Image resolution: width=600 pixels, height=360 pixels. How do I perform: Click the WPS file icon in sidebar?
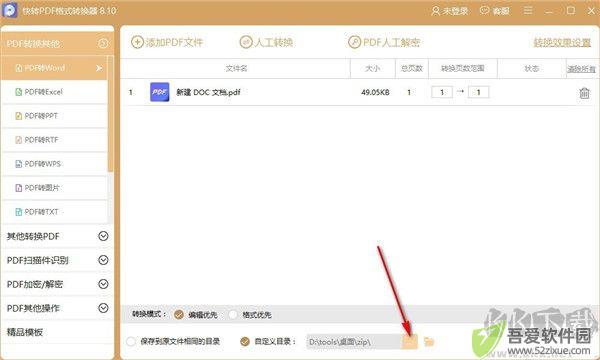click(x=18, y=164)
